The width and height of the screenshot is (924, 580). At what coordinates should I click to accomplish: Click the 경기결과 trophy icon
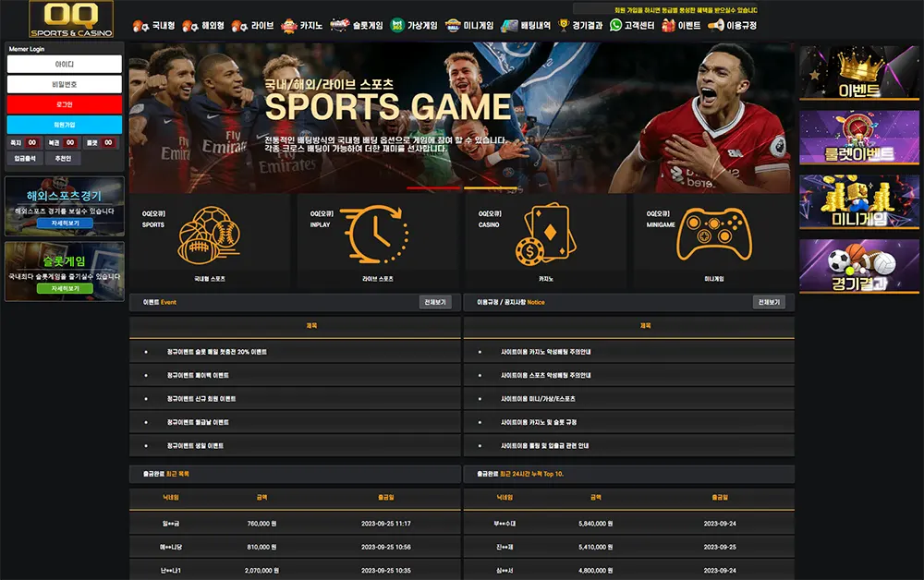click(x=564, y=25)
